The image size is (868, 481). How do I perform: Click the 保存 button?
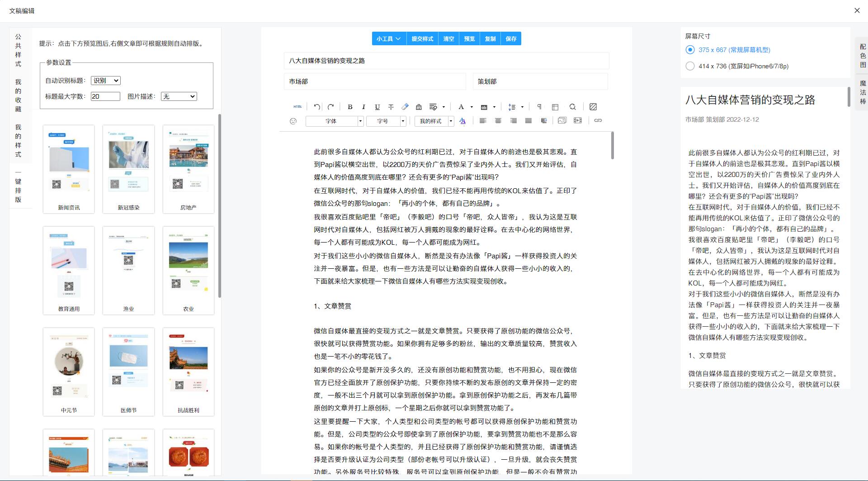[511, 39]
